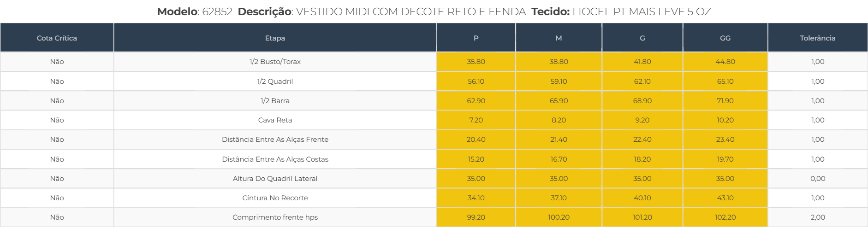
Task: Click the Cota Crítica column header
Action: [x=57, y=38]
